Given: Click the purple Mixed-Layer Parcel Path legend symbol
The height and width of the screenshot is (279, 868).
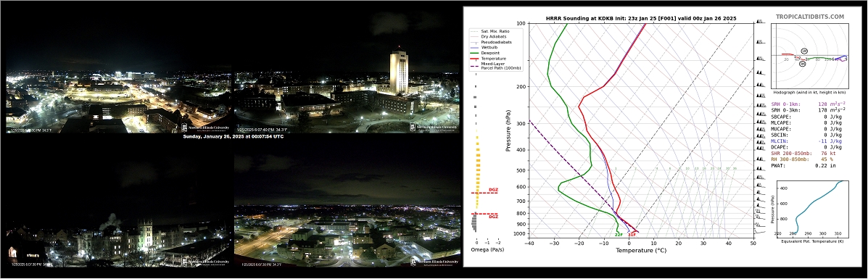Looking at the screenshot, I should coord(475,65).
